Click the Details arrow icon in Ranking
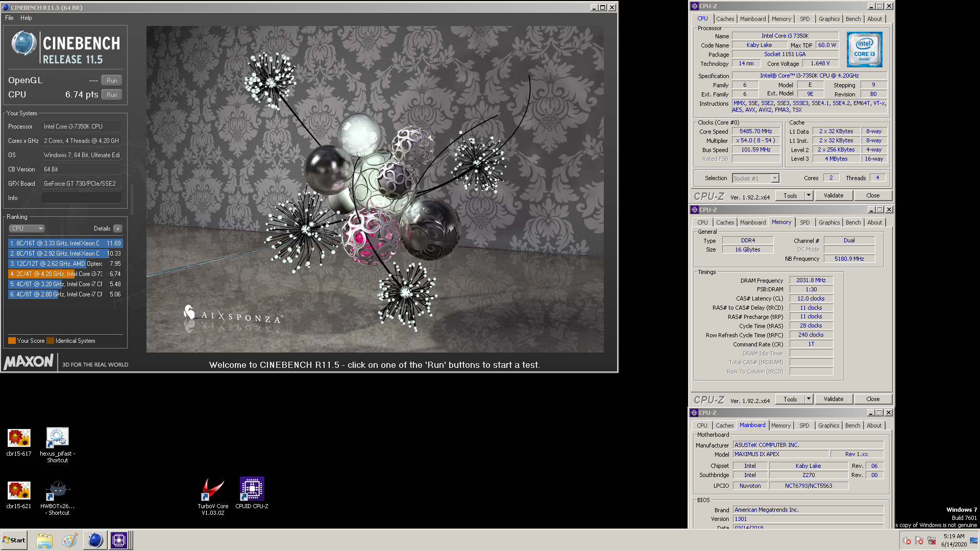Image resolution: width=980 pixels, height=551 pixels. tap(118, 229)
